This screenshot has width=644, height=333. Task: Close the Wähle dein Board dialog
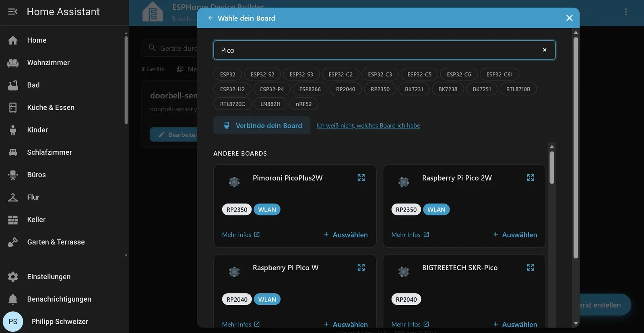569,18
